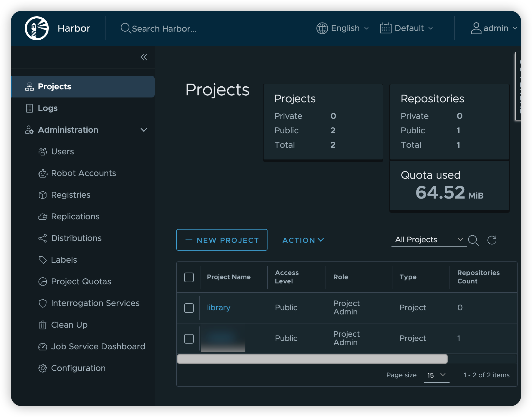Viewport: 532px width, 417px height.
Task: Click the plus icon on New Project
Action: coord(189,240)
